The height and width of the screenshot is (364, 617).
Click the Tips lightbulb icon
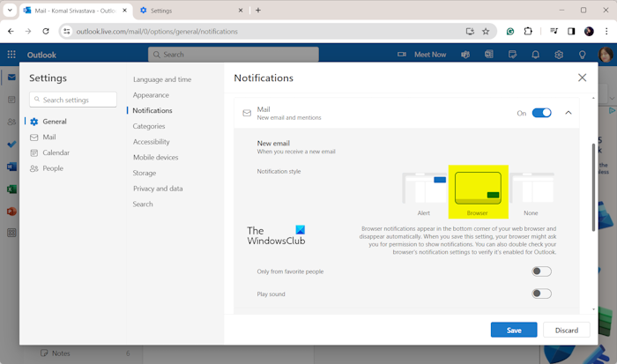tap(582, 55)
